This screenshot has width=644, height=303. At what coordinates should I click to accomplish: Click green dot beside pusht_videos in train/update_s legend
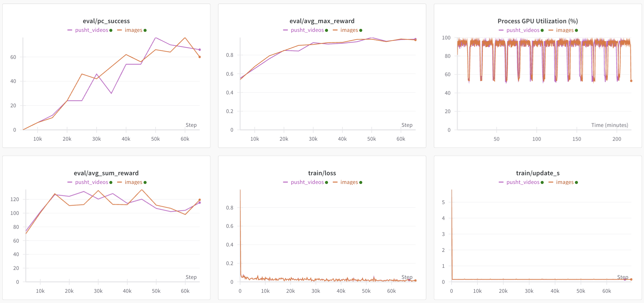coord(542,182)
